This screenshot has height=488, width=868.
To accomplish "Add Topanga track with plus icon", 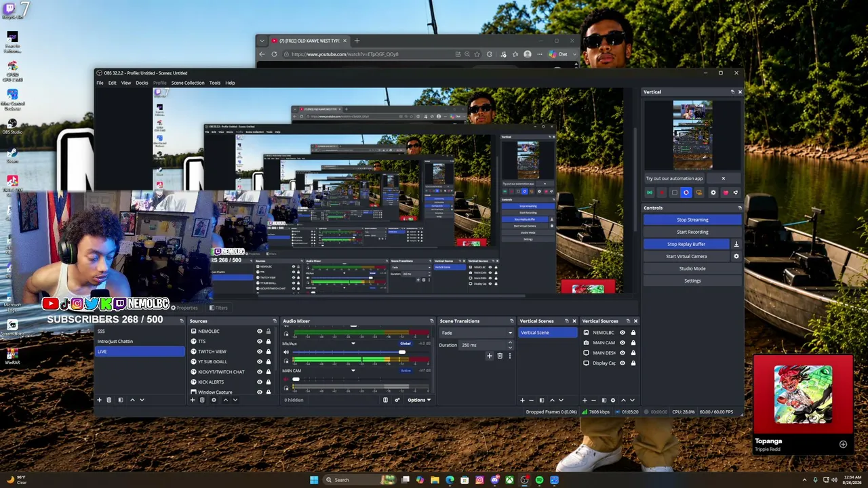I will point(843,445).
